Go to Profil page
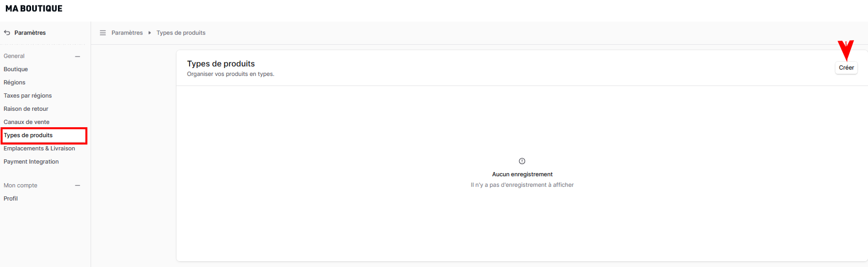Viewport: 868px width, 267px height. coord(11,198)
